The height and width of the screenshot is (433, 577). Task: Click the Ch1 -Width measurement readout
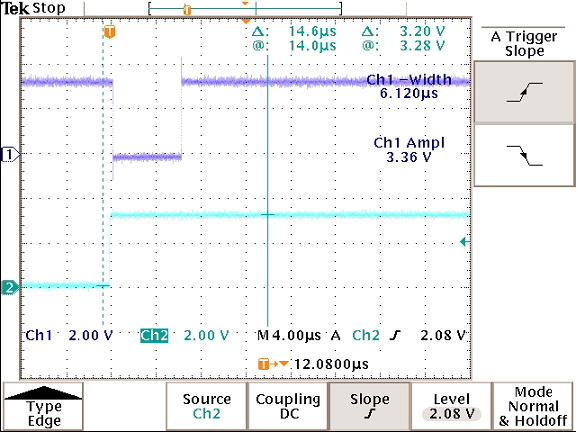pyautogui.click(x=409, y=86)
